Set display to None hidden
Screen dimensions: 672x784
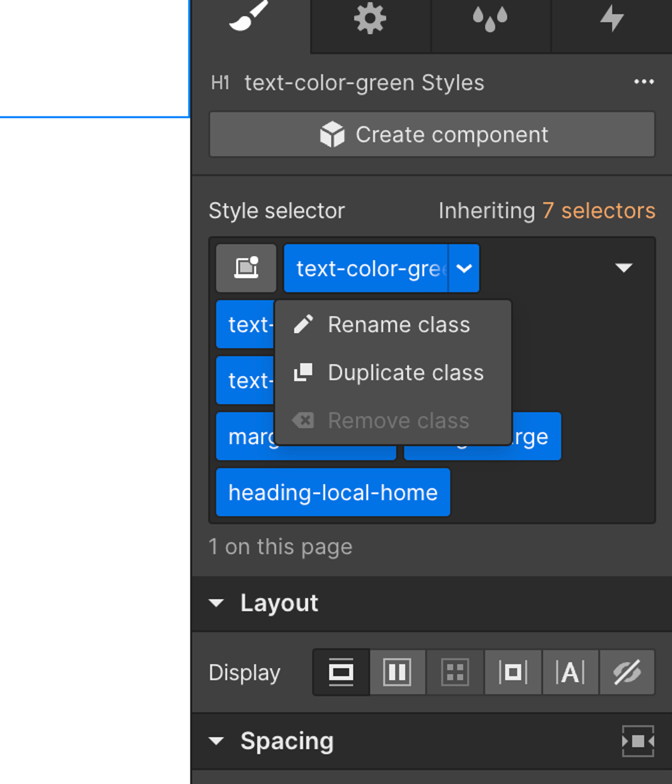[x=627, y=672]
